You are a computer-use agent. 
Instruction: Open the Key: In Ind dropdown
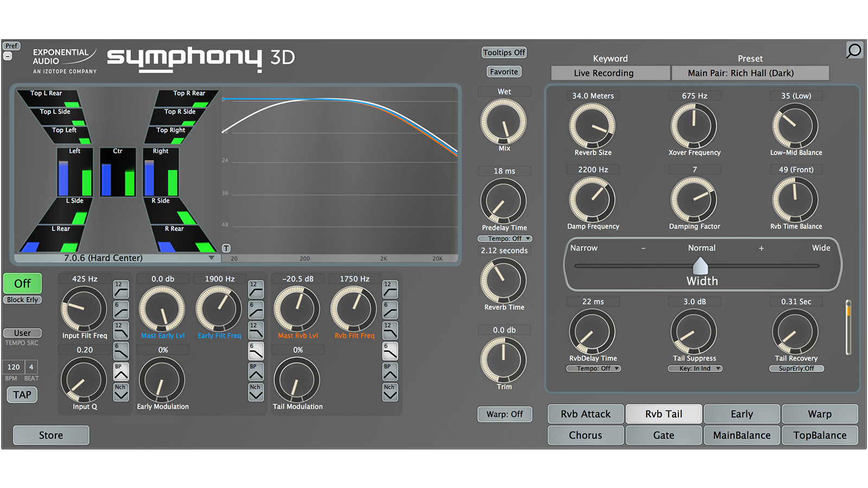tap(694, 369)
